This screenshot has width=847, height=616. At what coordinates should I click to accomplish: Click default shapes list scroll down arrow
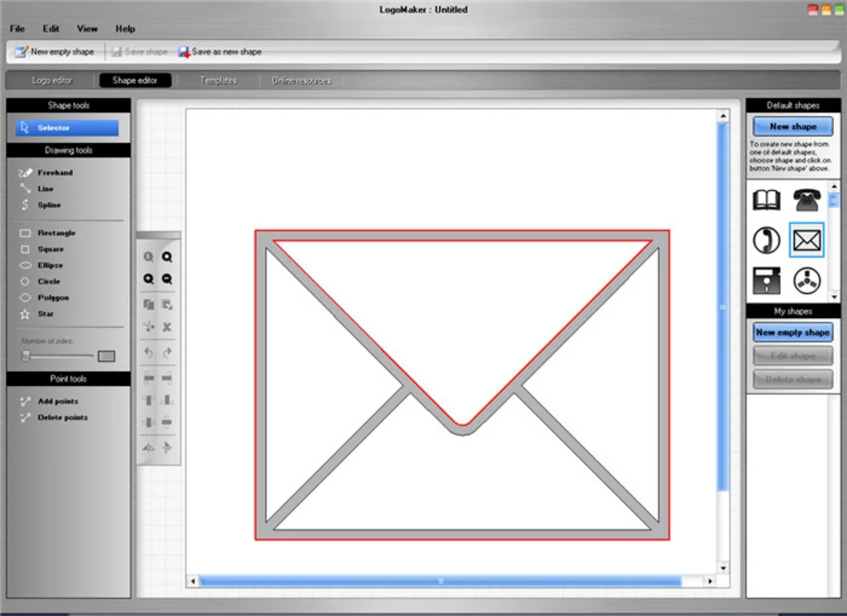click(x=834, y=296)
